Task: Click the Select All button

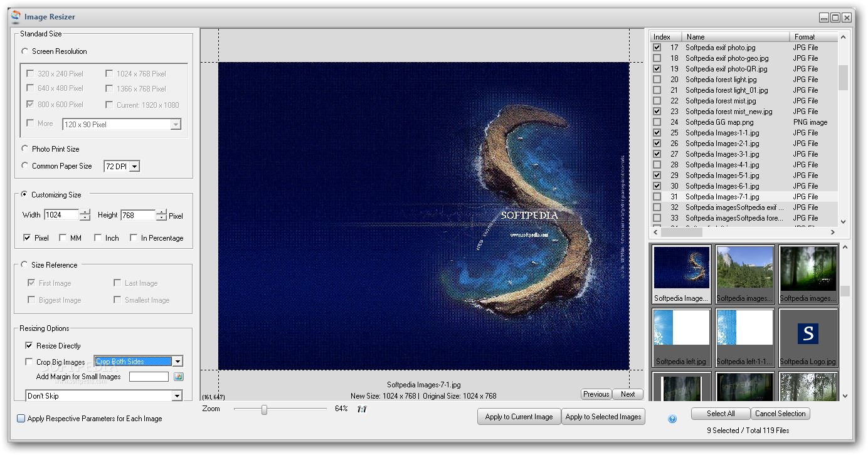Action: 721,414
